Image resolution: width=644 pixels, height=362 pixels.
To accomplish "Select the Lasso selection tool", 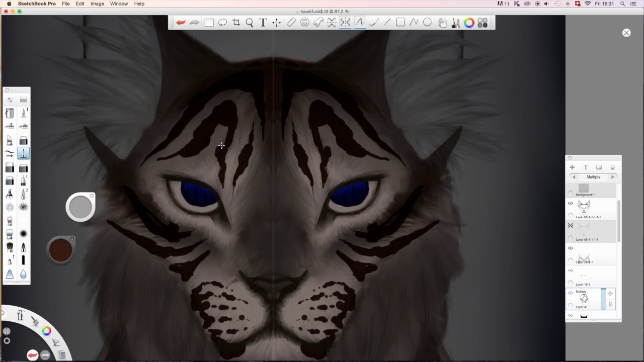I will point(222,22).
